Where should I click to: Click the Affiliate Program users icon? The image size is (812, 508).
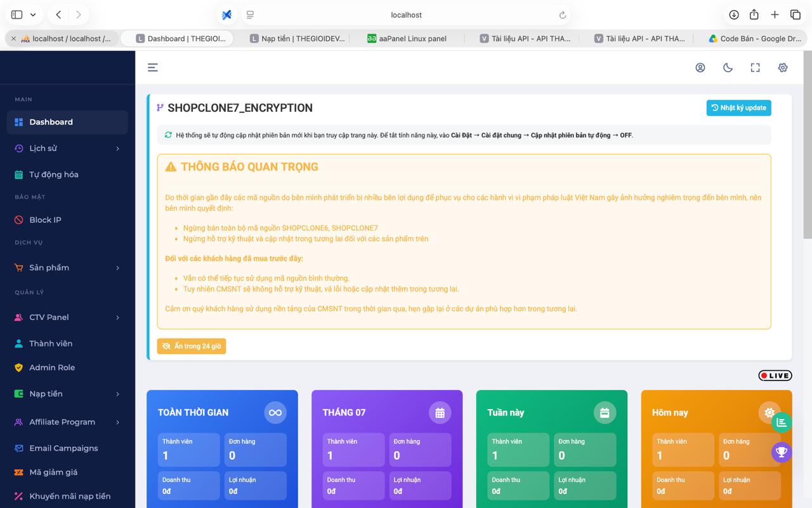18,422
